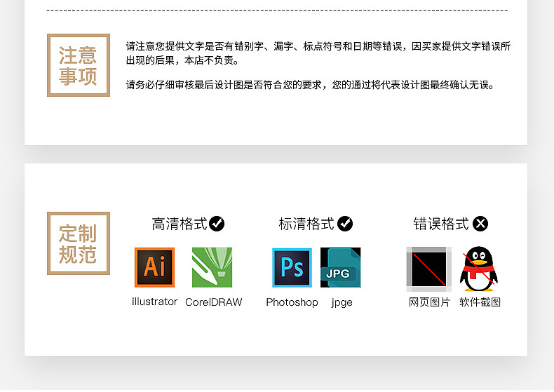Screen dimensions: 554x392
Task: Click the Photoshop label
Action: click(292, 302)
